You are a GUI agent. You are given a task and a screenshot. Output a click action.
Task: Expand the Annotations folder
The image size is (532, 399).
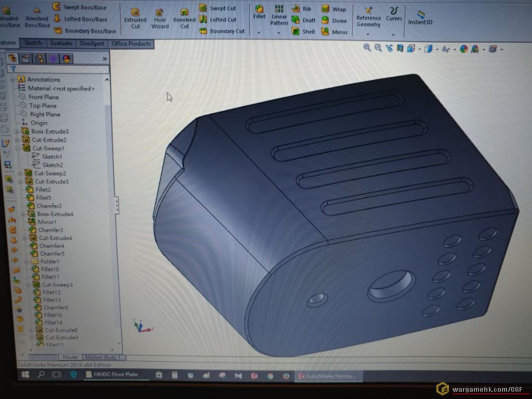[12, 79]
